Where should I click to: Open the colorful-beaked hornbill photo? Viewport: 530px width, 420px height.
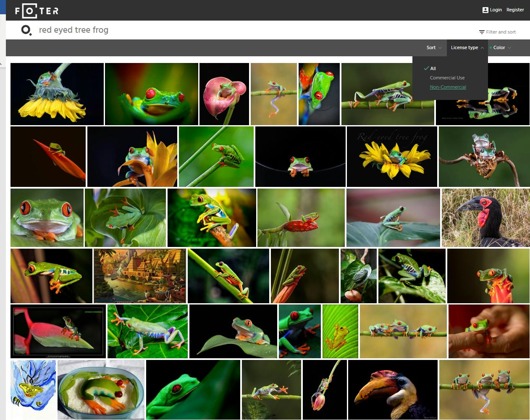coord(393,389)
